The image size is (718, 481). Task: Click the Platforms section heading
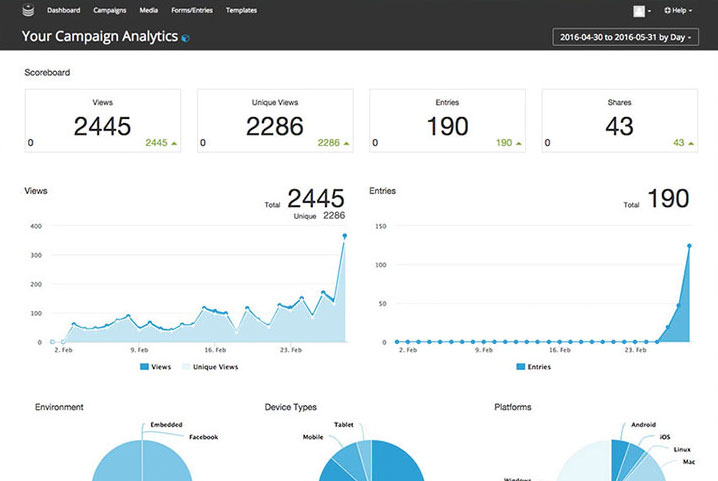pyautogui.click(x=513, y=407)
